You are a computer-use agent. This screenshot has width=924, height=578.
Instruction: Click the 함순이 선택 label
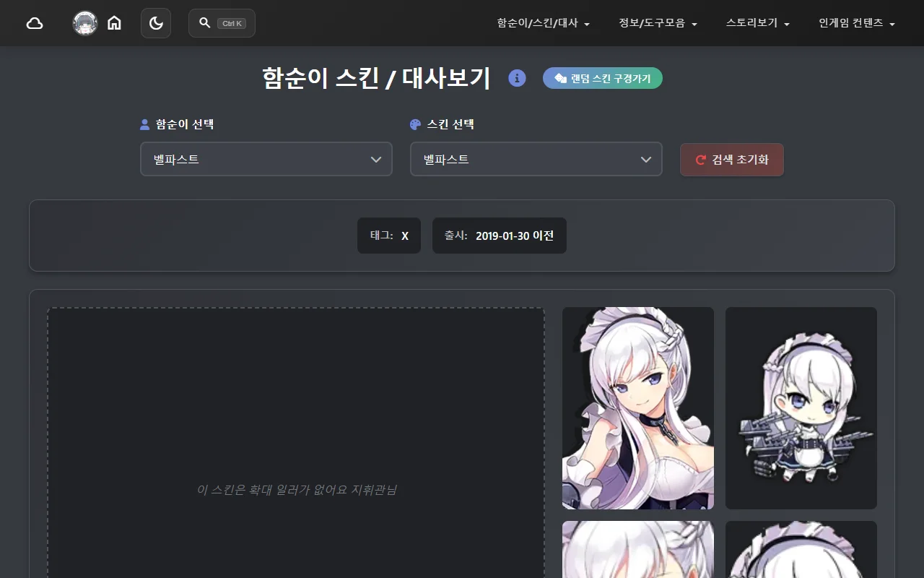[x=185, y=124]
